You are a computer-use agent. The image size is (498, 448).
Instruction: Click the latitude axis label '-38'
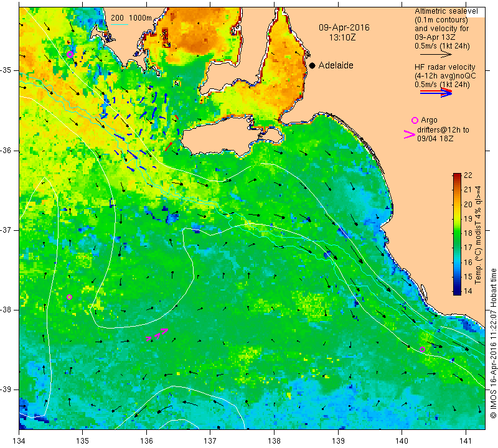tap(6, 310)
